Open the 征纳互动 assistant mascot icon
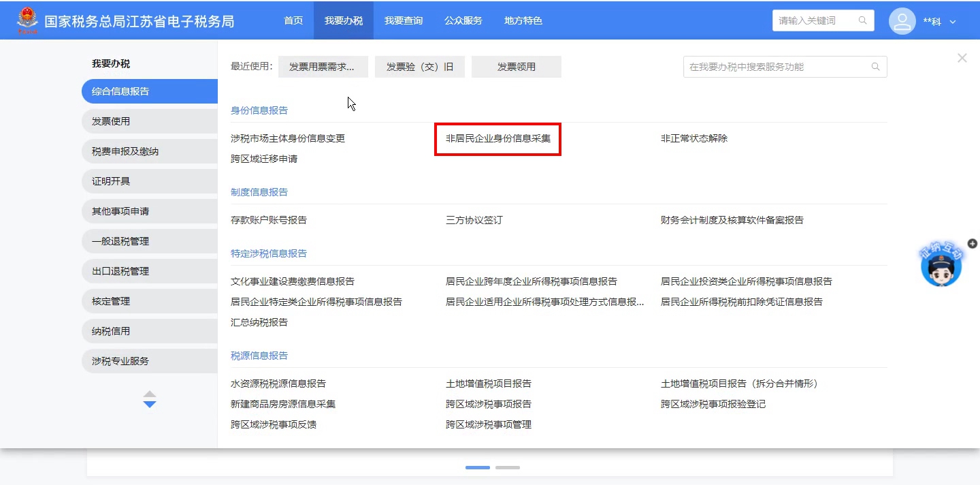The image size is (980, 485). click(941, 266)
